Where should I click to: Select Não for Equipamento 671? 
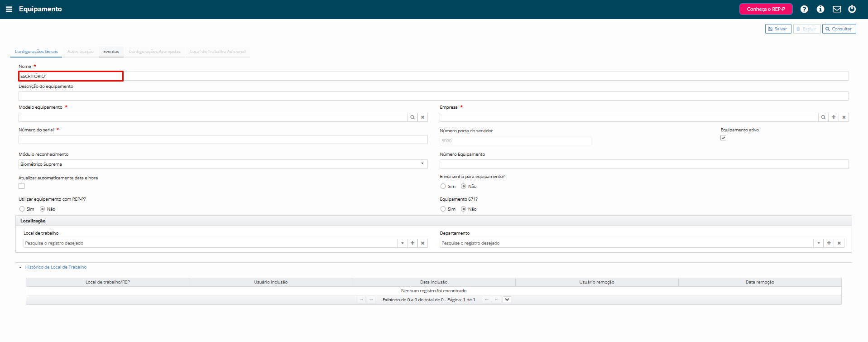point(464,209)
